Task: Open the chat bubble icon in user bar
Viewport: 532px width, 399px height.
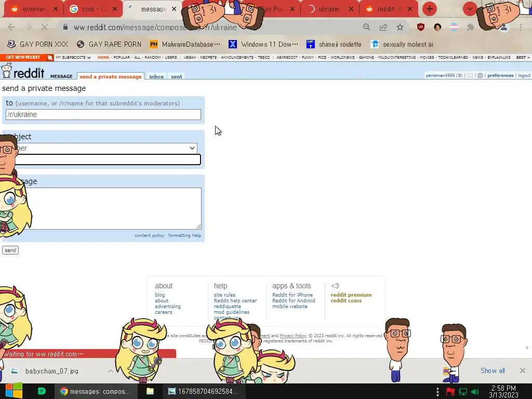Action: pyautogui.click(x=480, y=75)
